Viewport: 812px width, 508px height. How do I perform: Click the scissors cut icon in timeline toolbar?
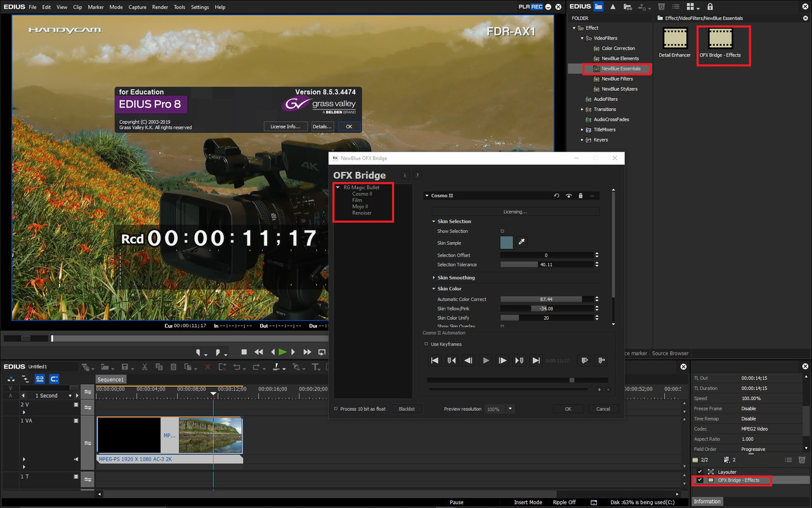145,367
